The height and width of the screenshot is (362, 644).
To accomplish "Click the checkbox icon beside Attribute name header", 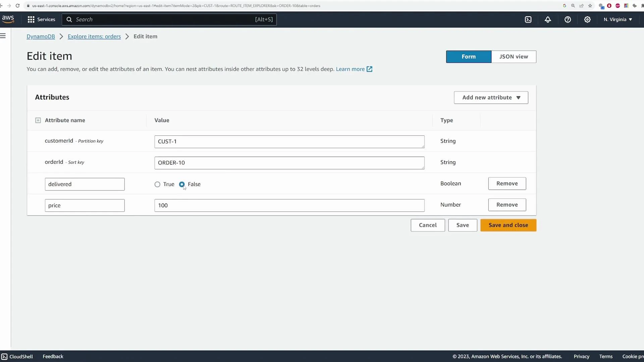I will tap(38, 120).
